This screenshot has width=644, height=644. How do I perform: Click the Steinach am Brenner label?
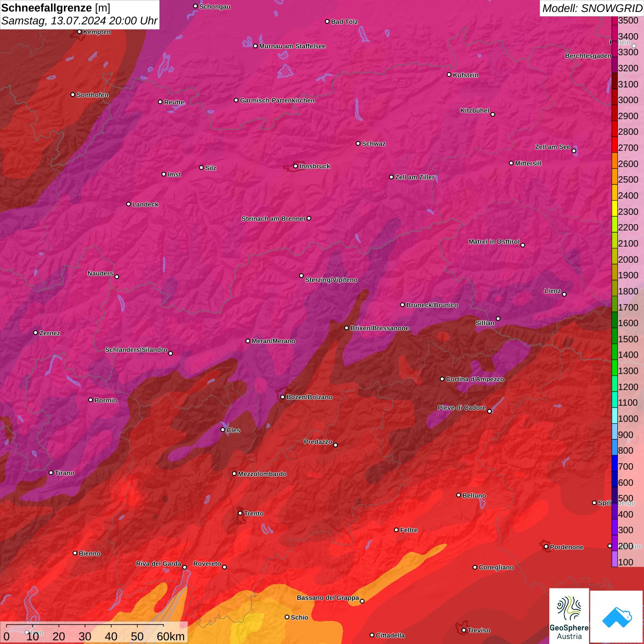click(x=273, y=218)
